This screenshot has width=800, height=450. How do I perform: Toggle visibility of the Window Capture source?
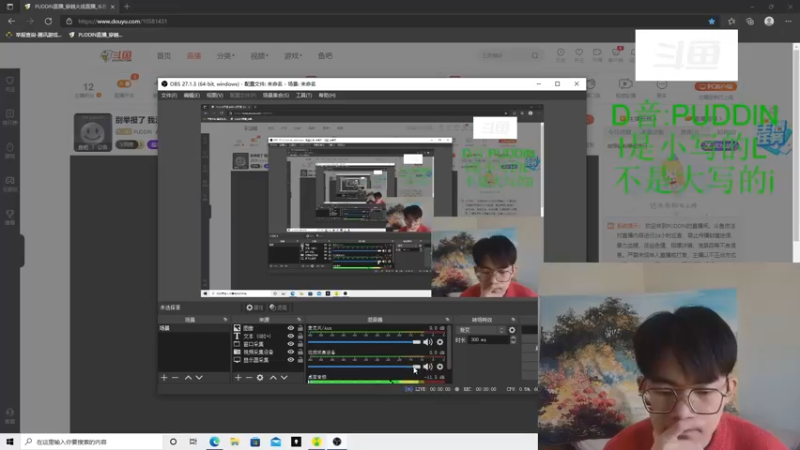click(x=291, y=344)
